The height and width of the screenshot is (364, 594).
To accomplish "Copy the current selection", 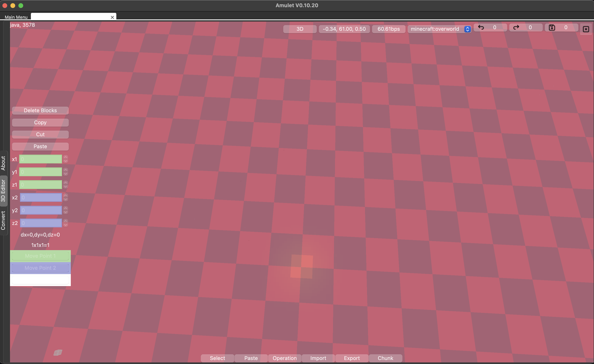I will [40, 122].
